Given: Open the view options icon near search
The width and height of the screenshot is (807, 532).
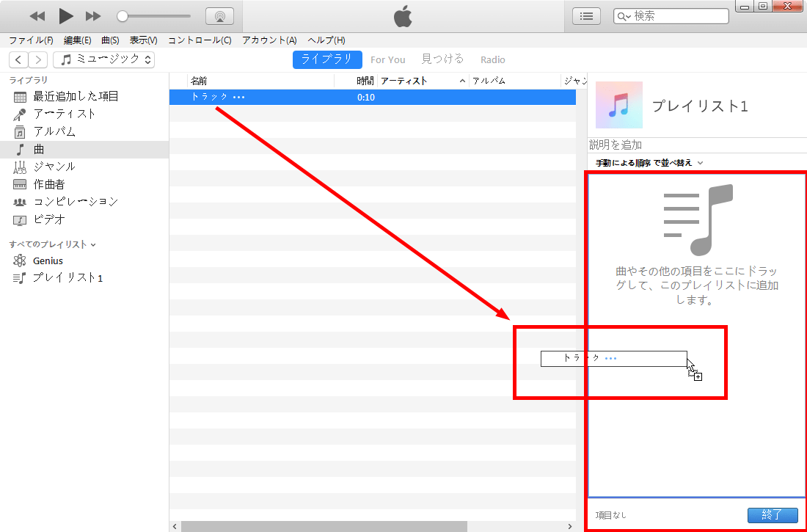Looking at the screenshot, I should point(586,15).
